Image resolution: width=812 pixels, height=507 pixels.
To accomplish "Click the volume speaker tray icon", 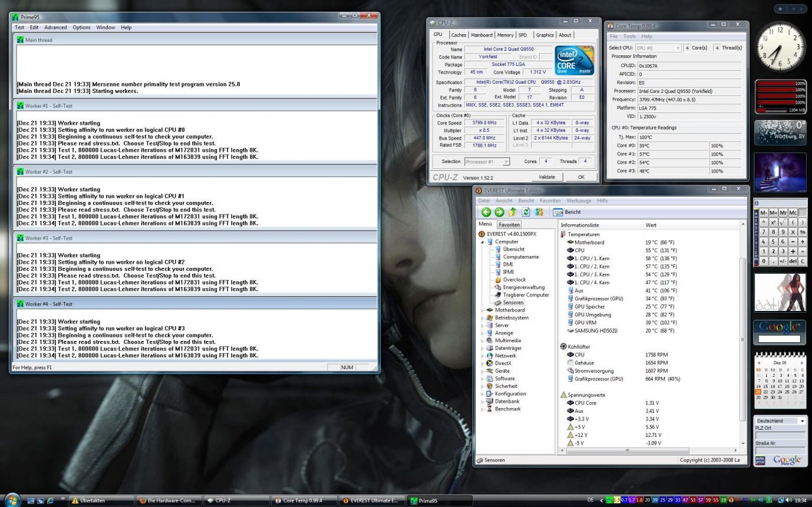I will pyautogui.click(x=788, y=501).
